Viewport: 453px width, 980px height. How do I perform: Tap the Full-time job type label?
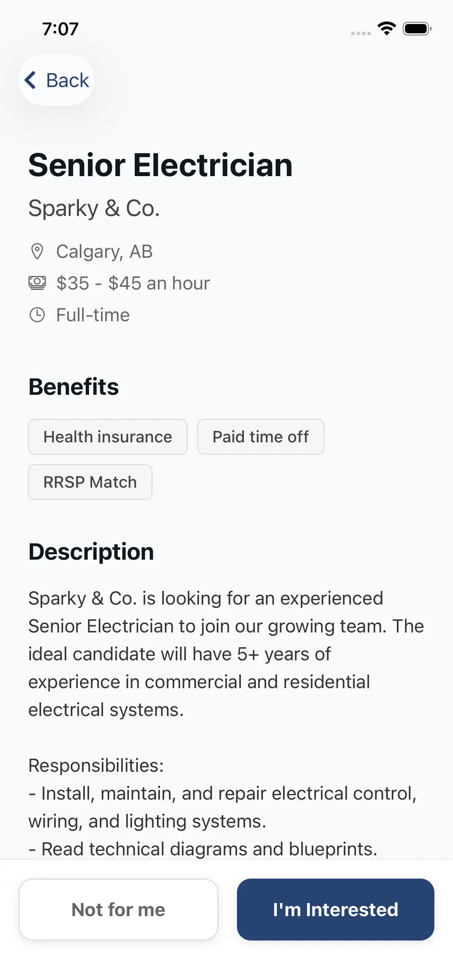click(x=93, y=315)
